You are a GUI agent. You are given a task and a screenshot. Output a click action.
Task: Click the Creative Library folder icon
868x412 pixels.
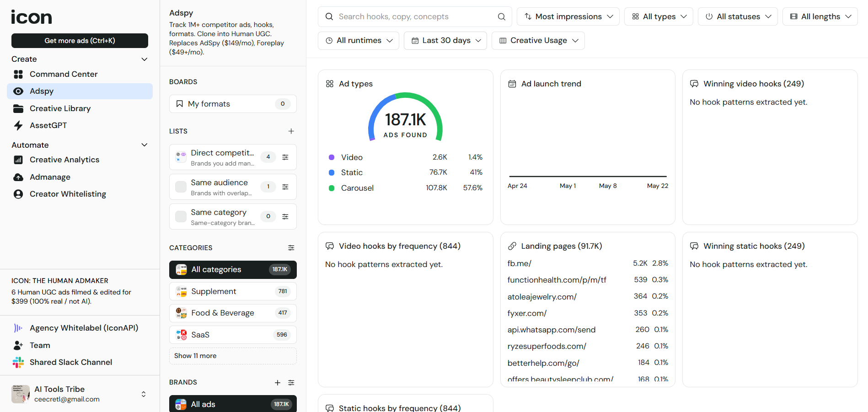[18, 108]
